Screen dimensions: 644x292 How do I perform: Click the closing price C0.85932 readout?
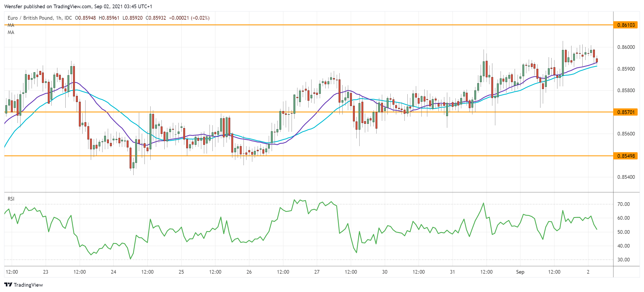point(156,18)
